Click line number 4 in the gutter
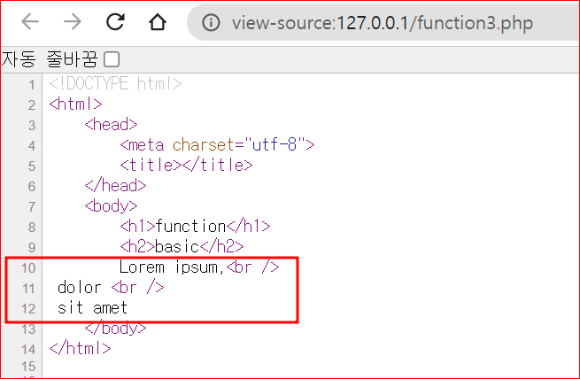The height and width of the screenshot is (379, 580). pos(32,145)
